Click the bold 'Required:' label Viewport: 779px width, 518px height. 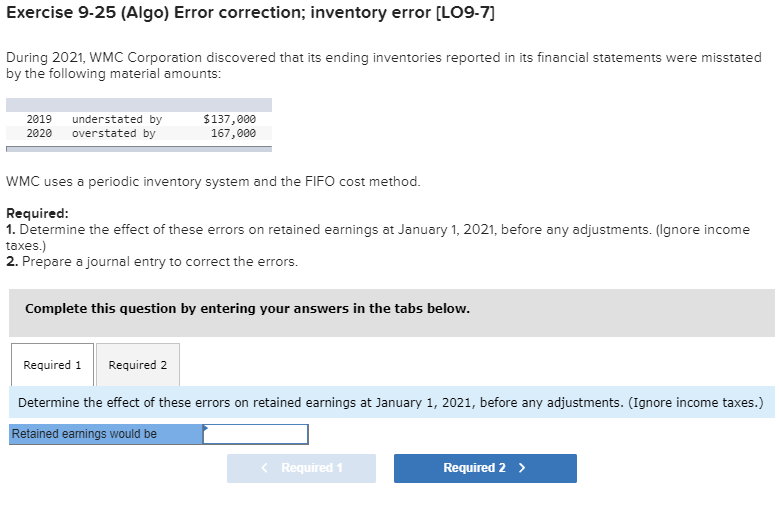(37, 213)
